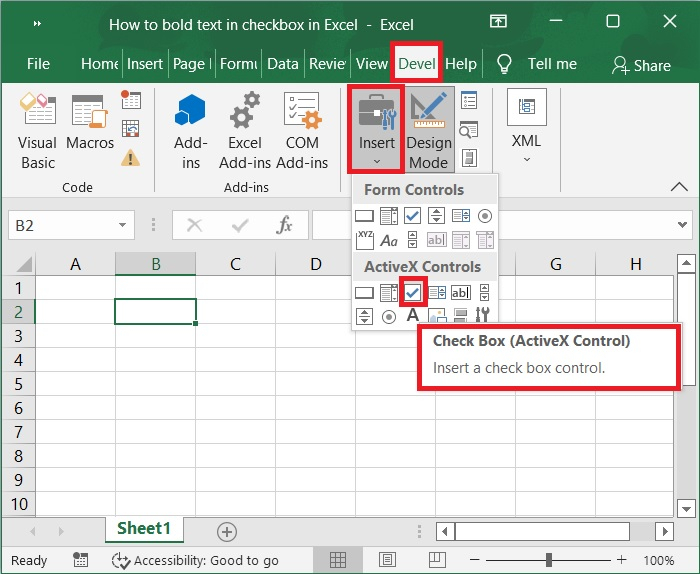This screenshot has width=700, height=574.
Task: Click the zoom slider handle
Action: pyautogui.click(x=549, y=560)
